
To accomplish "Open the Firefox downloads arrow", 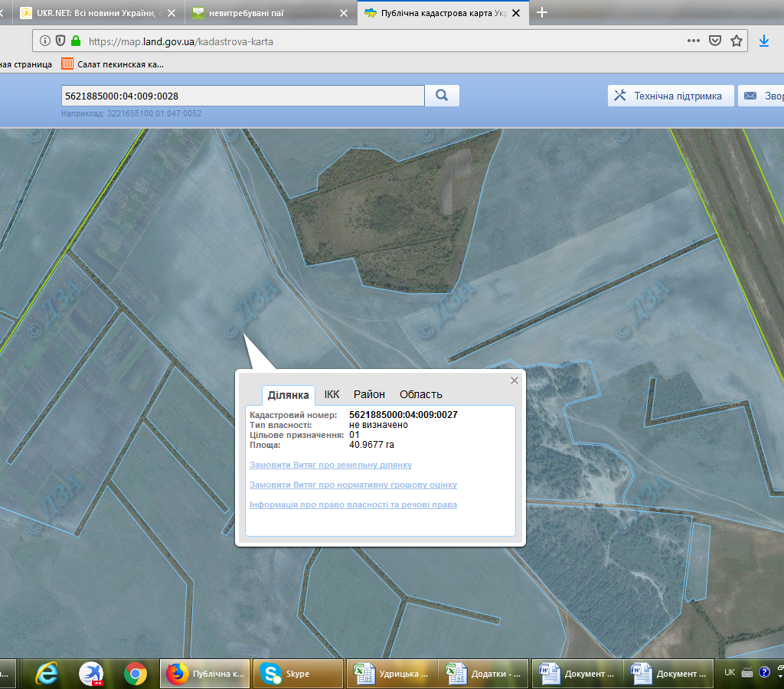I will point(763,41).
